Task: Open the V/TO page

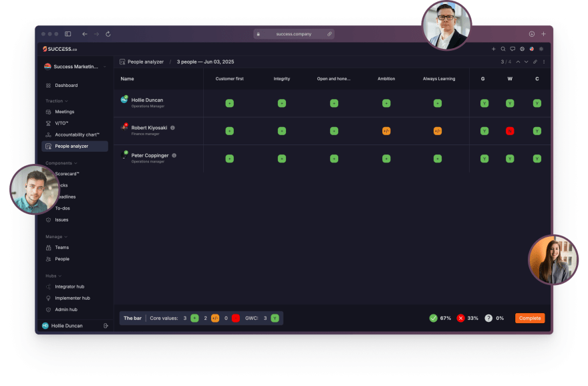Action: [x=61, y=123]
